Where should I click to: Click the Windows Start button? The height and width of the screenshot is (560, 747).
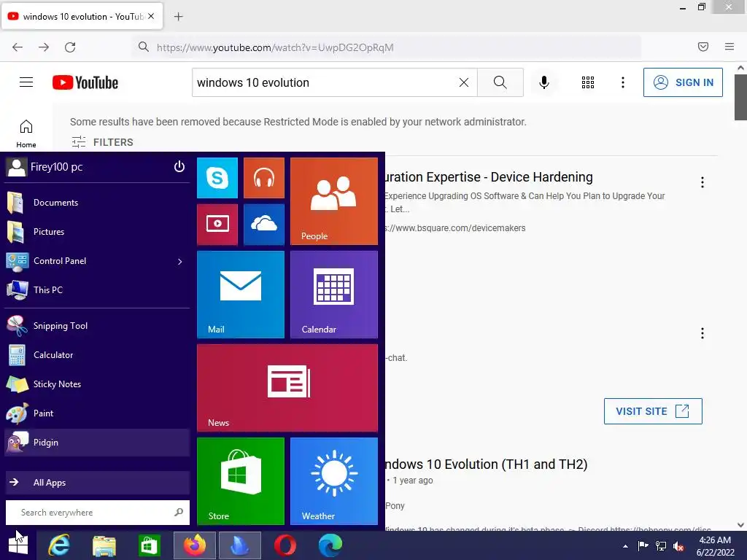(x=18, y=545)
